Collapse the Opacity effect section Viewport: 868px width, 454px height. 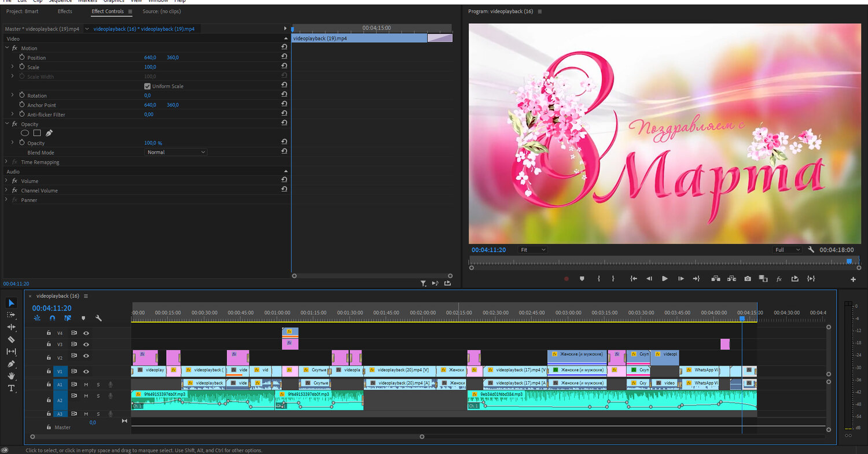click(x=7, y=124)
